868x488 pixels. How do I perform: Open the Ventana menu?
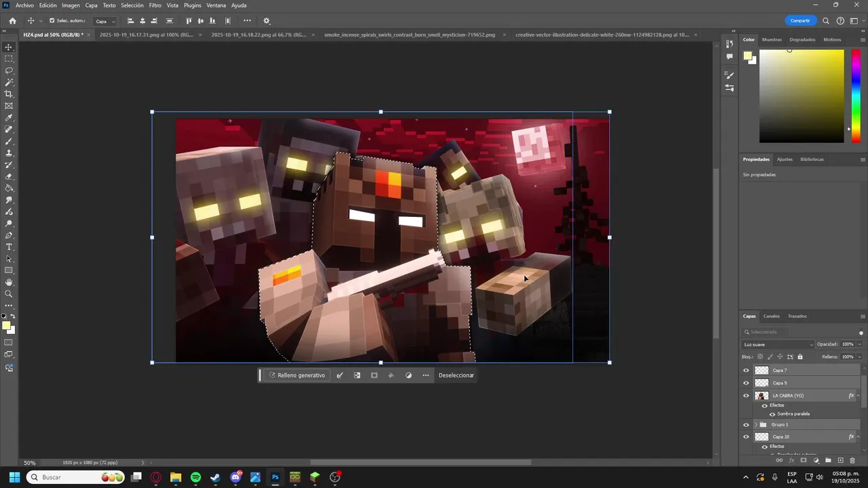pyautogui.click(x=216, y=5)
